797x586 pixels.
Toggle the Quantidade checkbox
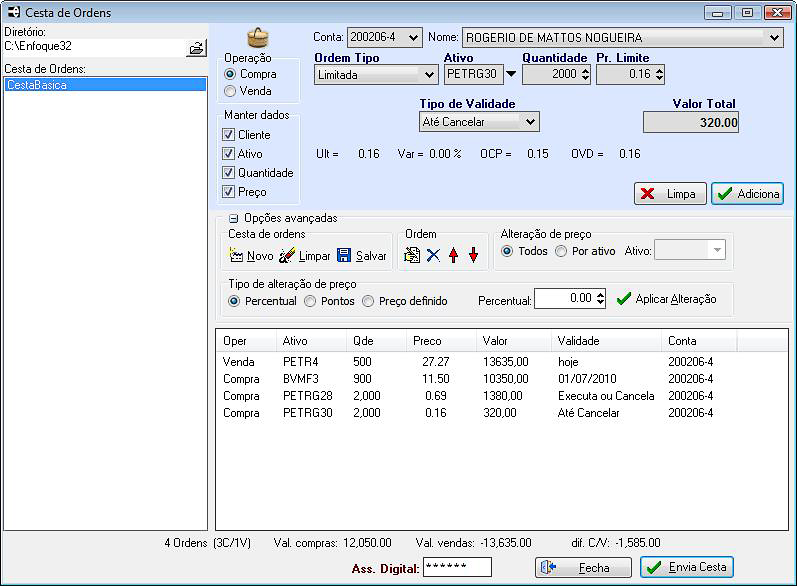pos(229,173)
